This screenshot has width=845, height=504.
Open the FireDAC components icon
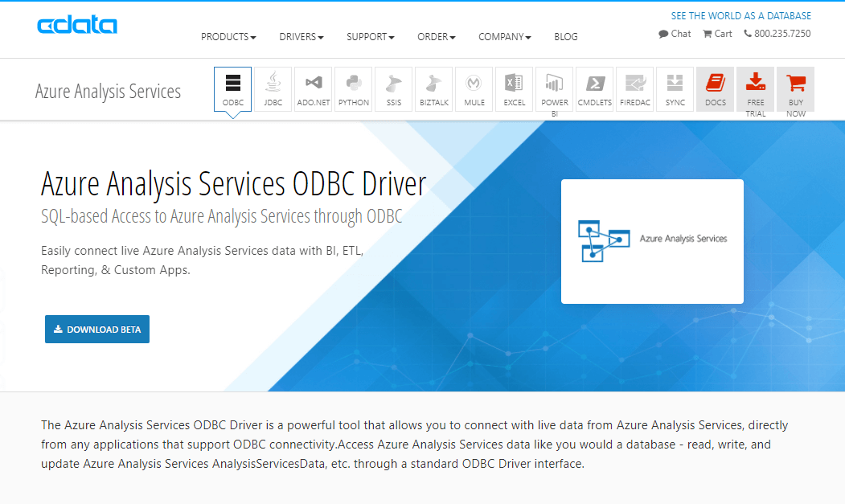pyautogui.click(x=635, y=89)
